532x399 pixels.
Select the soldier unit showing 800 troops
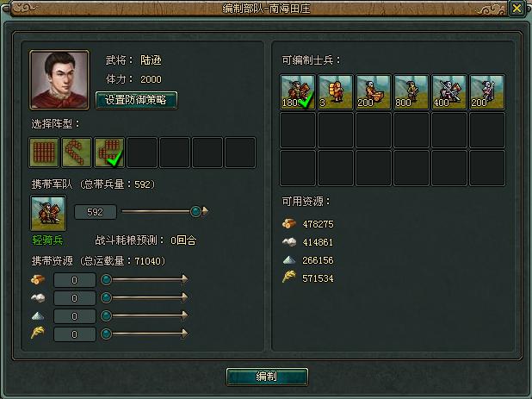411,92
